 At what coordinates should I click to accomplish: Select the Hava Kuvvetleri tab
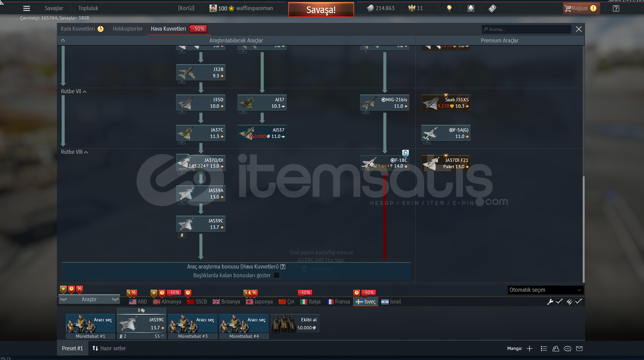(x=179, y=29)
